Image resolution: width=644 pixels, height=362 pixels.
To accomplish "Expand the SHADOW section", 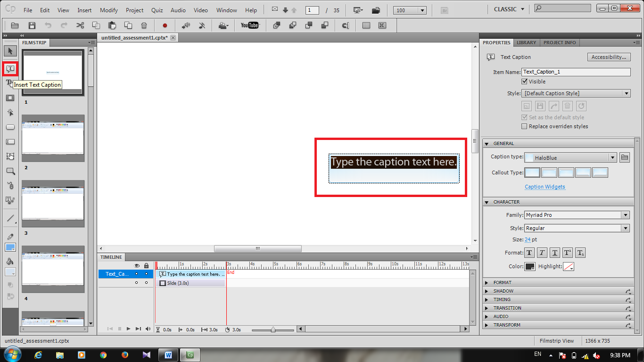I will (x=558, y=291).
